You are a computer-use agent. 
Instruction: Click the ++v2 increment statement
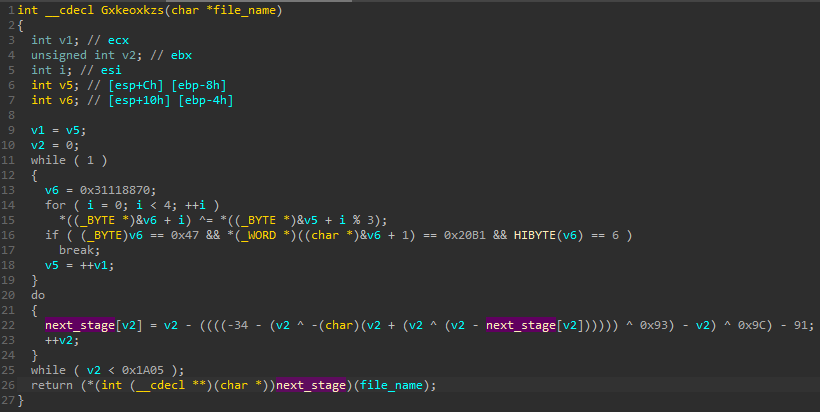pos(62,340)
